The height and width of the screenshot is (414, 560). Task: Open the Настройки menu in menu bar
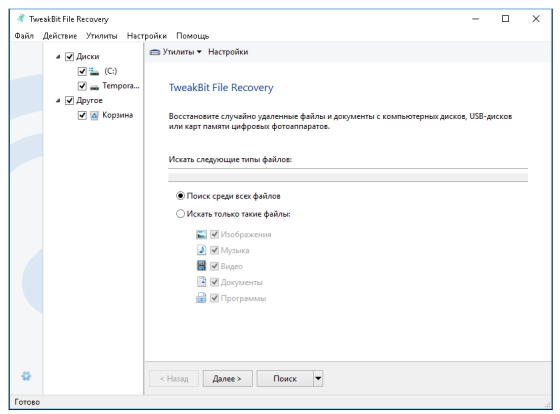pos(147,36)
